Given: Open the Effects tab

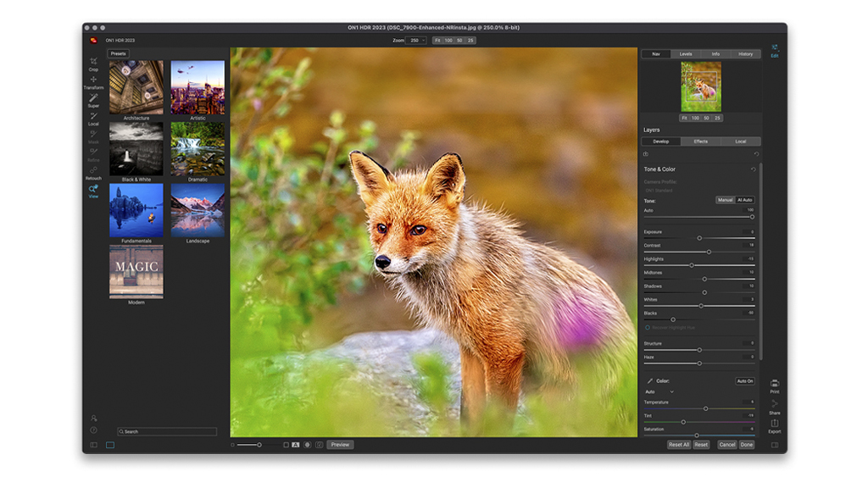Looking at the screenshot, I should click(x=700, y=141).
